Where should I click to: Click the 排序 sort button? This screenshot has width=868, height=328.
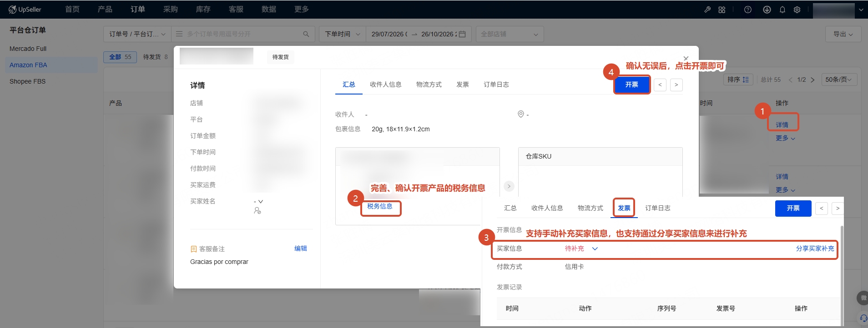tap(738, 80)
